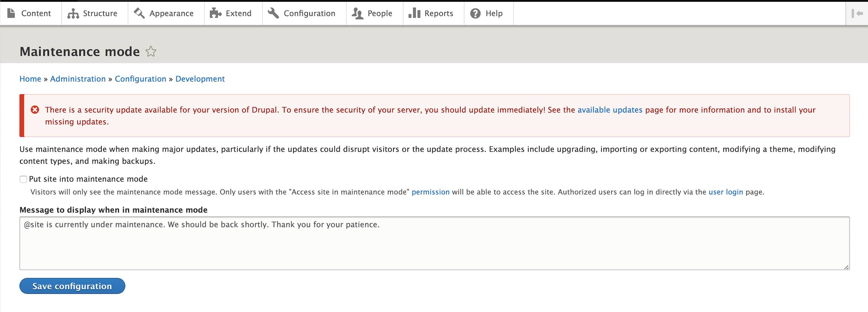
Task: Click the Help question mark icon
Action: tap(475, 14)
